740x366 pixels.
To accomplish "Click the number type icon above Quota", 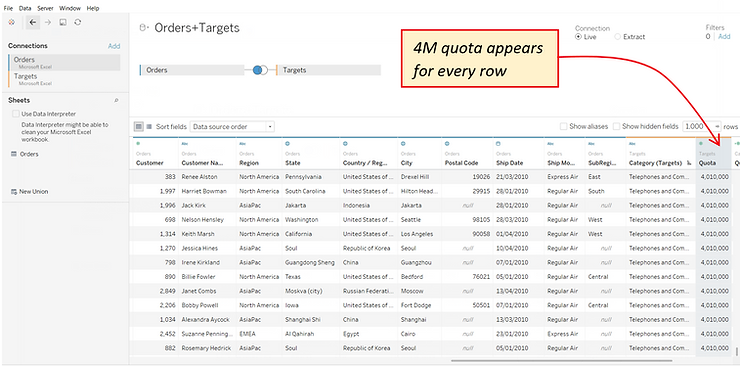I will (x=701, y=143).
